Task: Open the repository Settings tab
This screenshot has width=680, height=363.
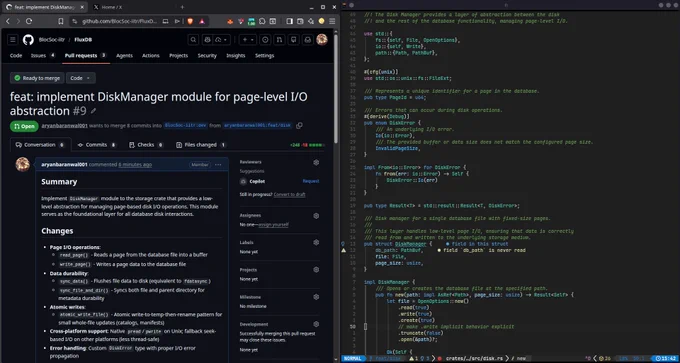Action: tap(265, 56)
